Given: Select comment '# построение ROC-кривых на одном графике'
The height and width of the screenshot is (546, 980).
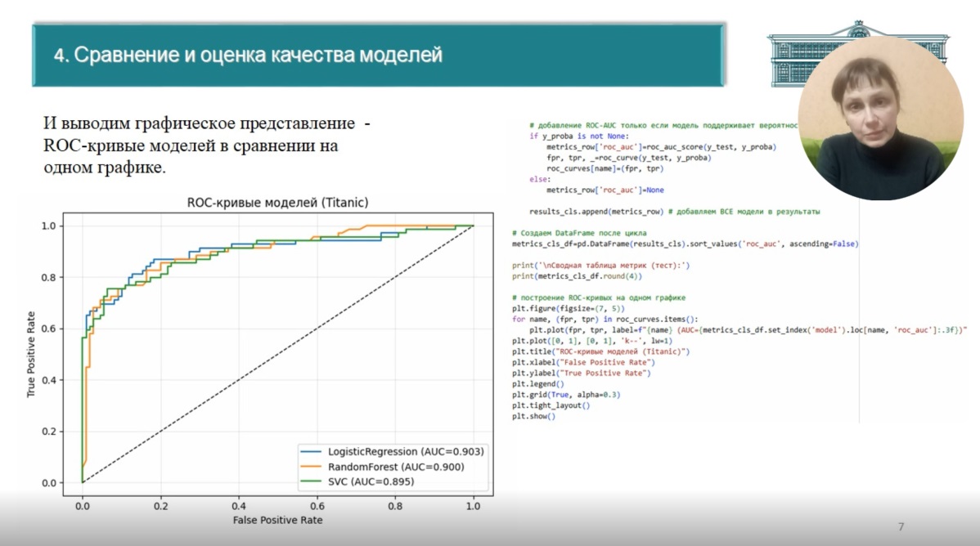Looking at the screenshot, I should [599, 298].
